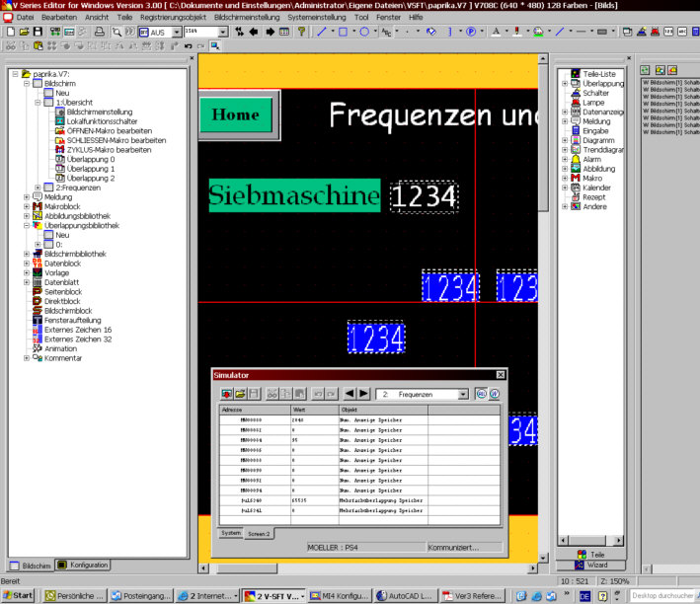
Task: Click the Windows Start button
Action: (18, 596)
